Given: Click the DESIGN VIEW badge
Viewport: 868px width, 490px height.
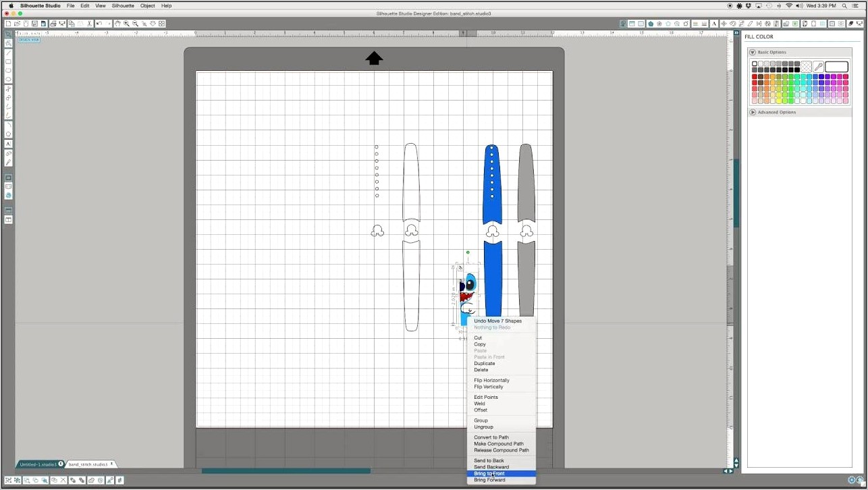Looking at the screenshot, I should click(x=29, y=40).
